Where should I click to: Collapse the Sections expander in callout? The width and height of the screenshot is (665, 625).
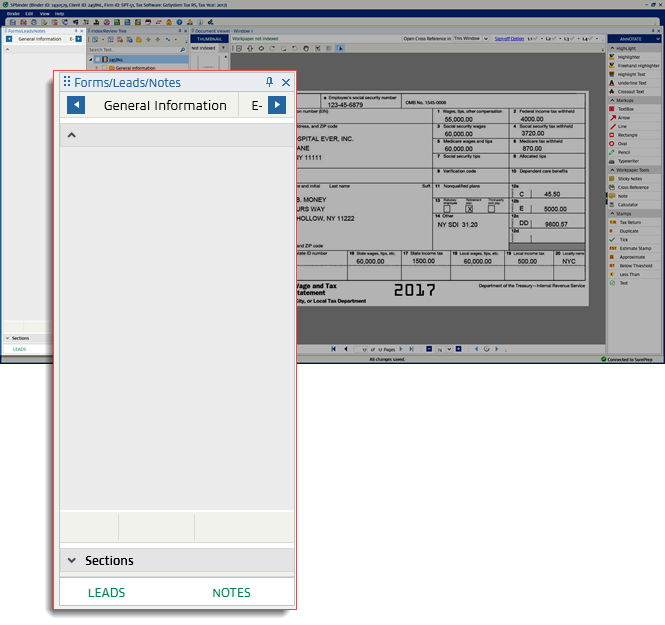(72, 561)
